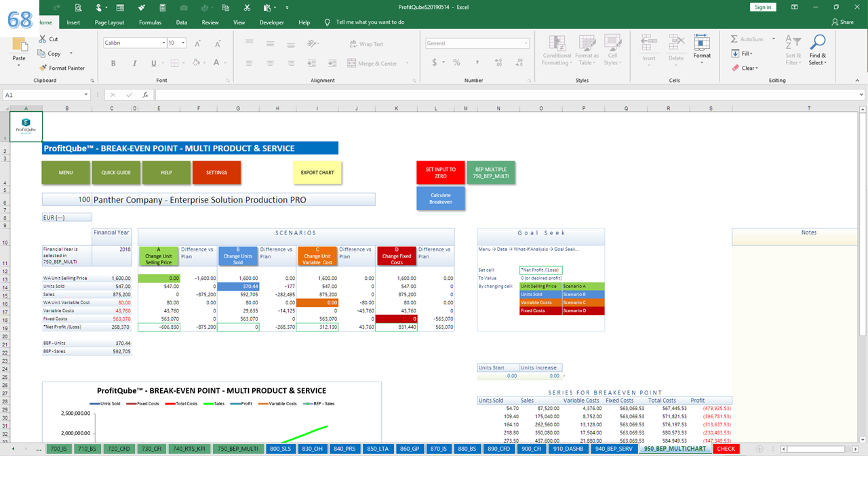The height and width of the screenshot is (488, 868).
Task: Click the Format as Table icon
Action: pyautogui.click(x=587, y=43)
